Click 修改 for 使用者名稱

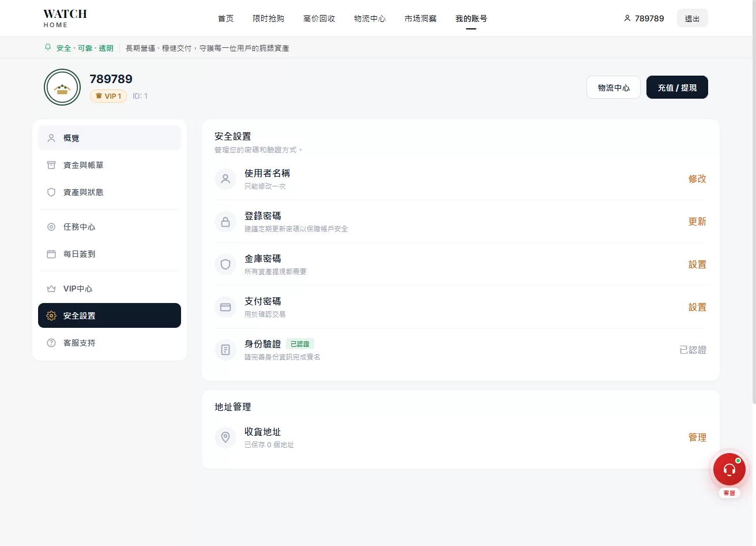[697, 179]
